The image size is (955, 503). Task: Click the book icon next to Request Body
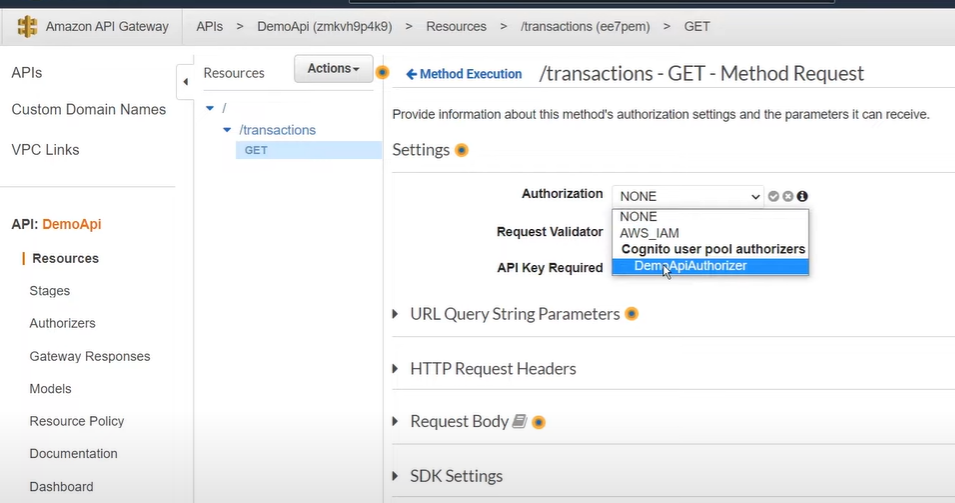pyautogui.click(x=519, y=421)
